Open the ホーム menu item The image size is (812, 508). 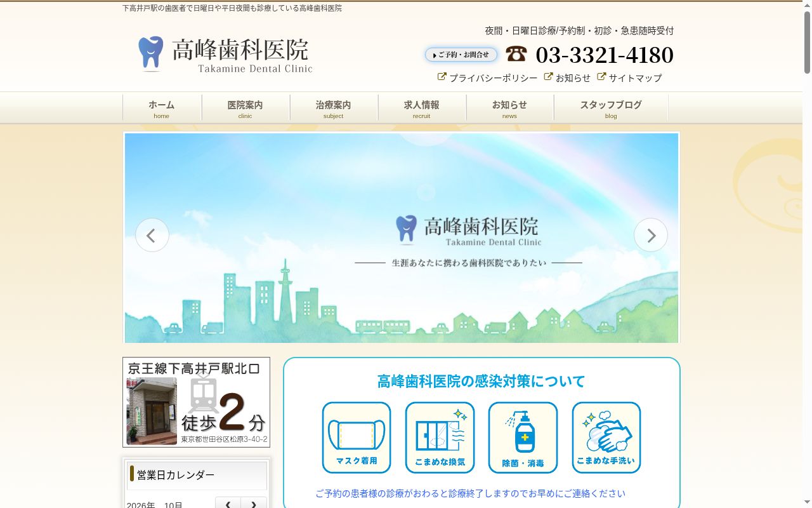click(x=162, y=108)
